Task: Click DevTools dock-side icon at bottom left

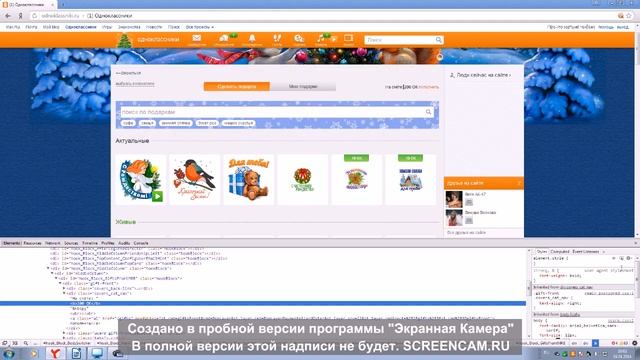Action: pyautogui.click(x=4, y=343)
